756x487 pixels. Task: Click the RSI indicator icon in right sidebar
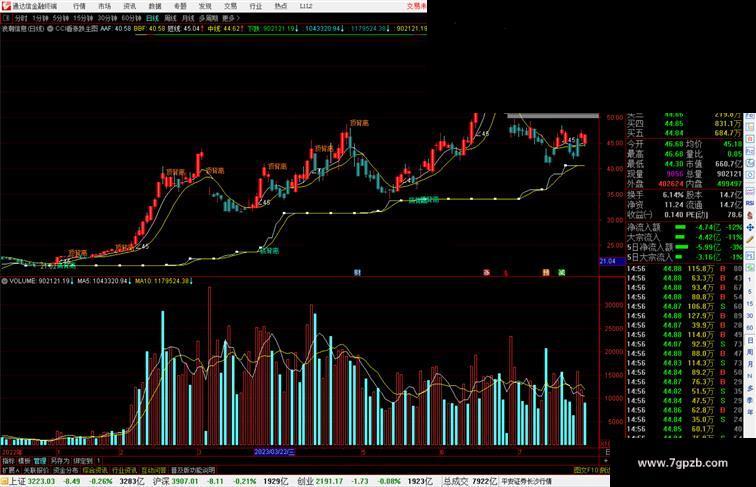coord(750,203)
